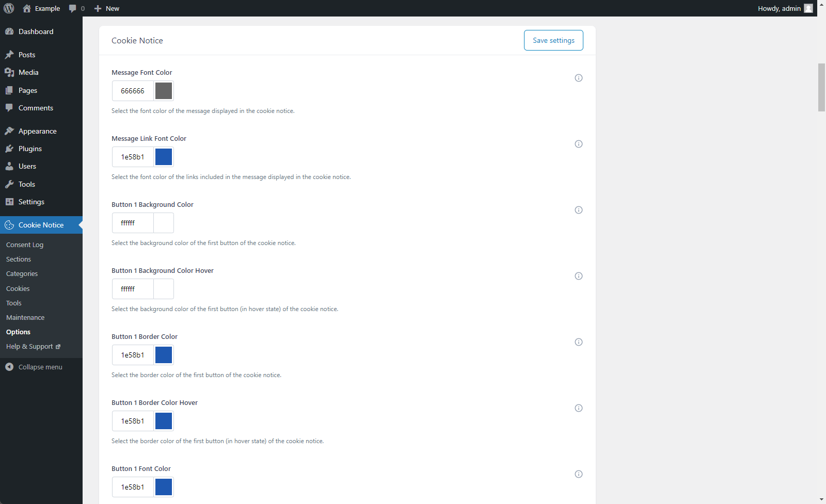826x504 pixels.
Task: Click the Button 1 Border Color Hover field
Action: (133, 421)
